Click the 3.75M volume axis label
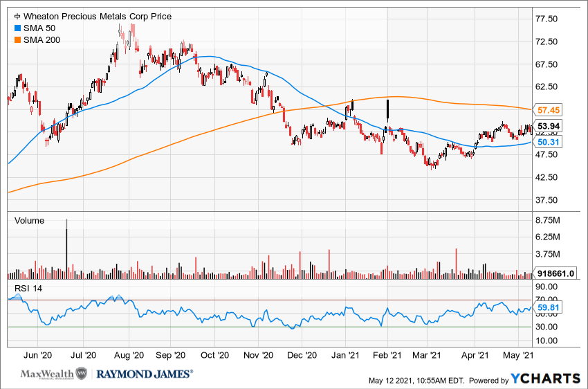The height and width of the screenshot is (389, 588). pyautogui.click(x=547, y=254)
